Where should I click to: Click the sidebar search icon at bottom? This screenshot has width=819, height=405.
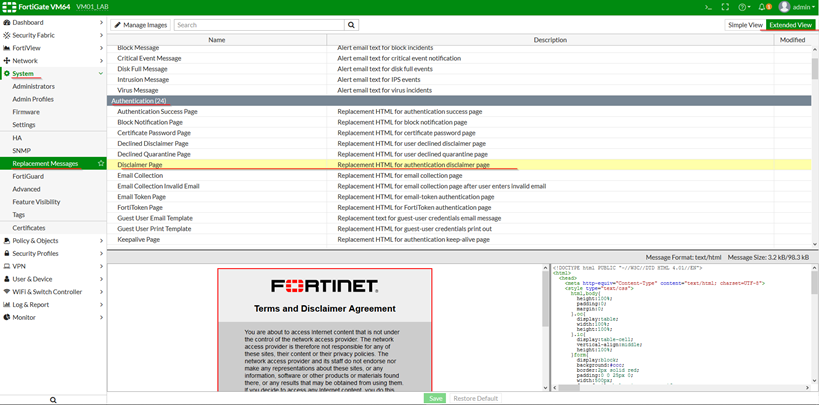(53, 399)
